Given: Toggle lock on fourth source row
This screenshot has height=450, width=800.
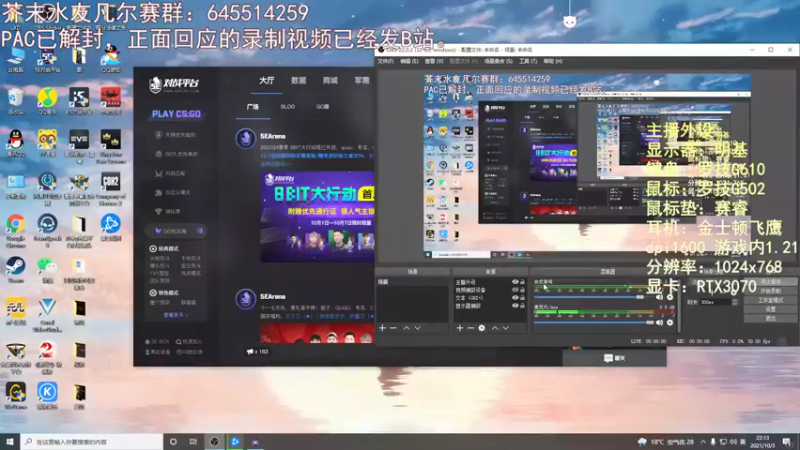Looking at the screenshot, I should 522,306.
